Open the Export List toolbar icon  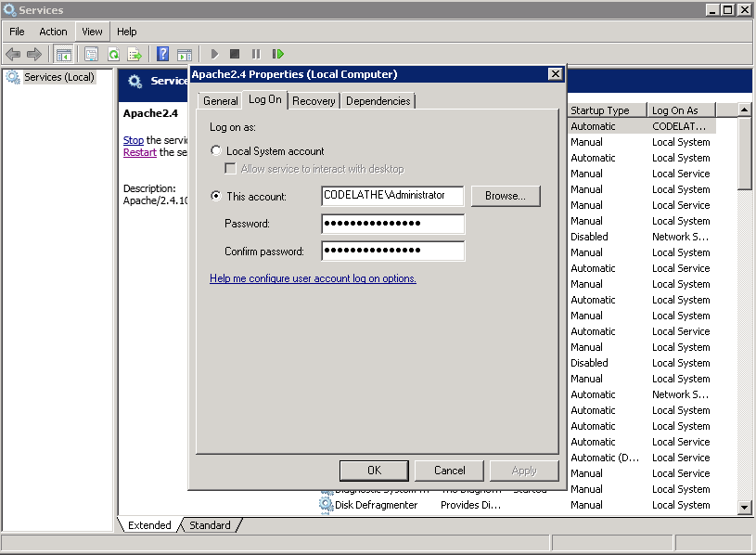click(134, 53)
